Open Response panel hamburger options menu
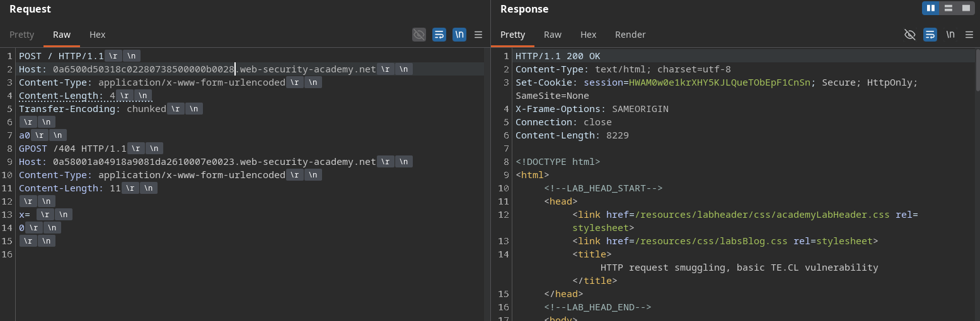Screen dimensions: 980x321 (x=969, y=35)
